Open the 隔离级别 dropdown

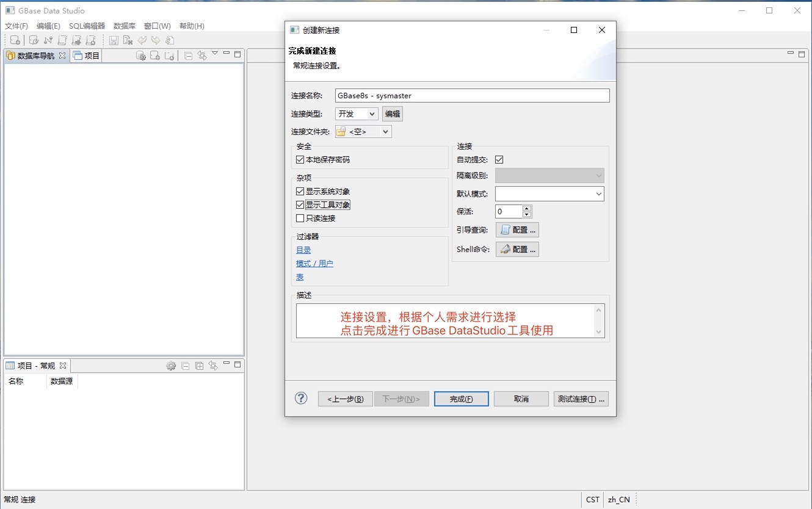(x=549, y=175)
